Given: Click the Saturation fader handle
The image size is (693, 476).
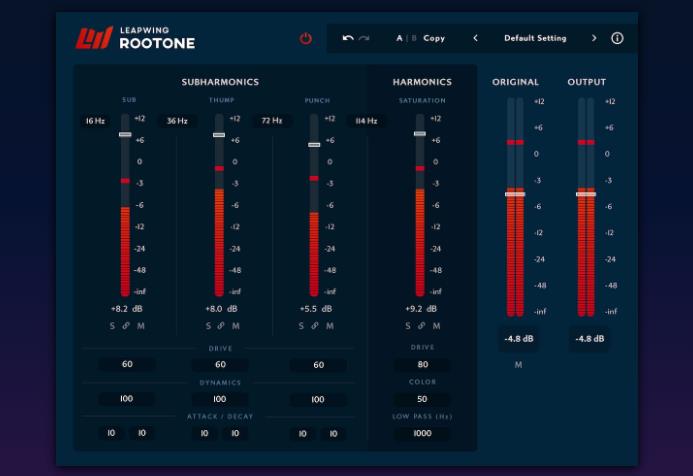Looking at the screenshot, I should pyautogui.click(x=420, y=133).
